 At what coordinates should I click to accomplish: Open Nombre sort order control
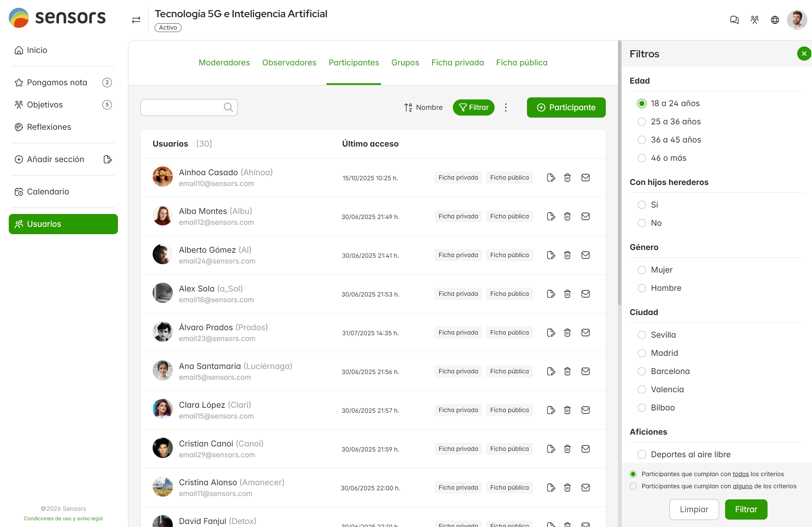[x=423, y=107]
